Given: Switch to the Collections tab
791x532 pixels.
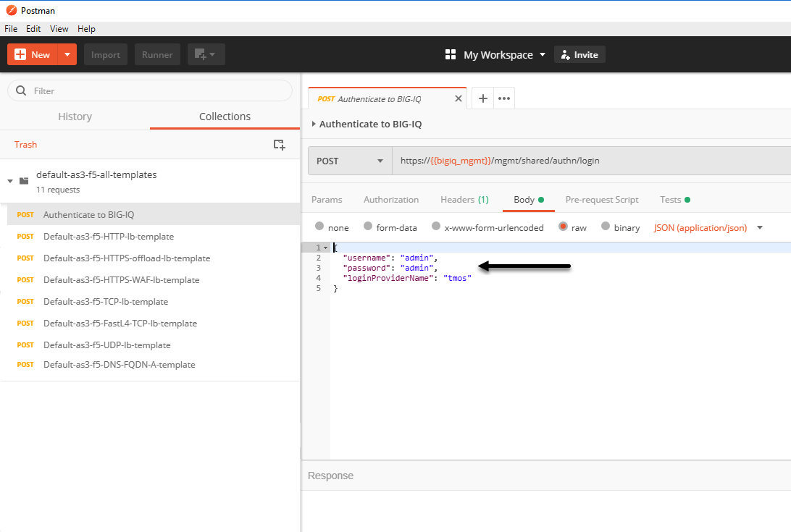Looking at the screenshot, I should click(x=225, y=117).
